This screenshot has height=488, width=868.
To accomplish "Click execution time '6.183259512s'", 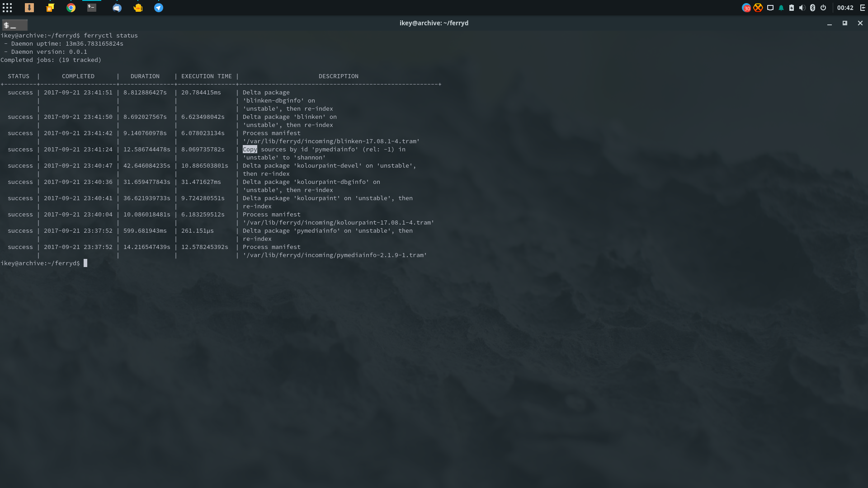I will coord(203,215).
